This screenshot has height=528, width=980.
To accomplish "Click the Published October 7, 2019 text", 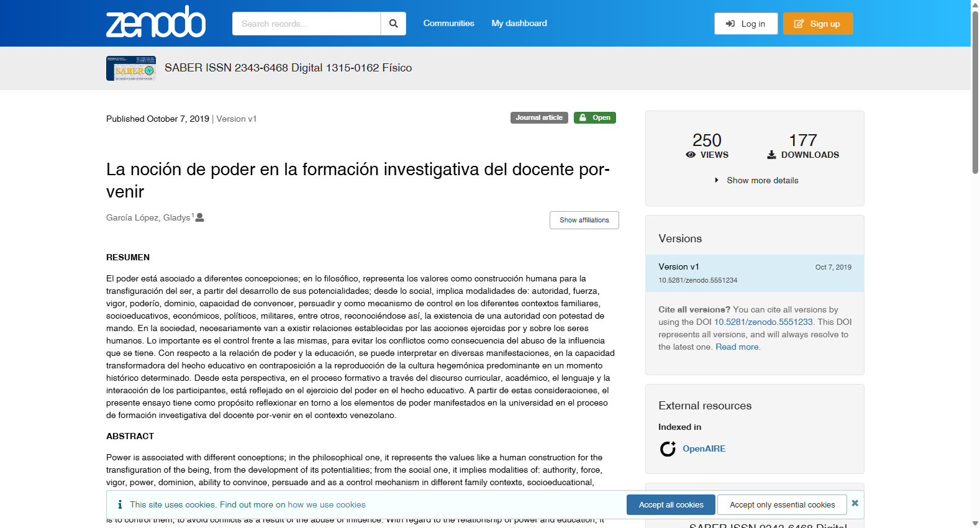I will [x=158, y=119].
